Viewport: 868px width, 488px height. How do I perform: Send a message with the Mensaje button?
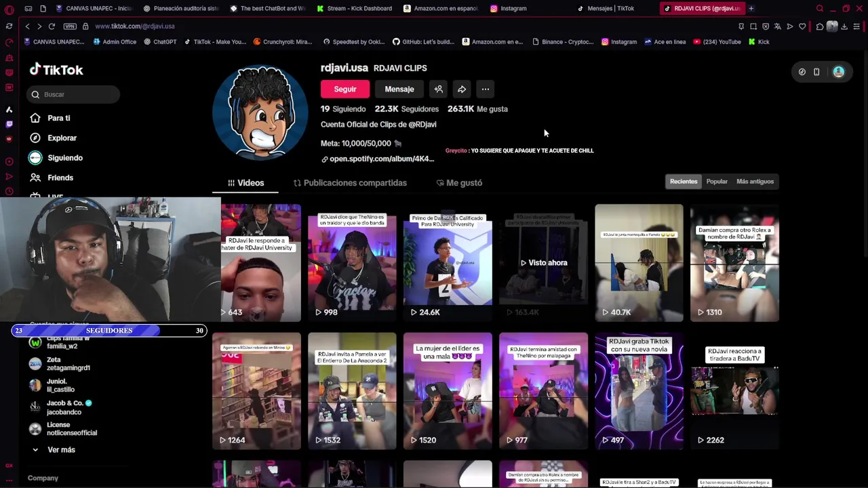(x=399, y=89)
